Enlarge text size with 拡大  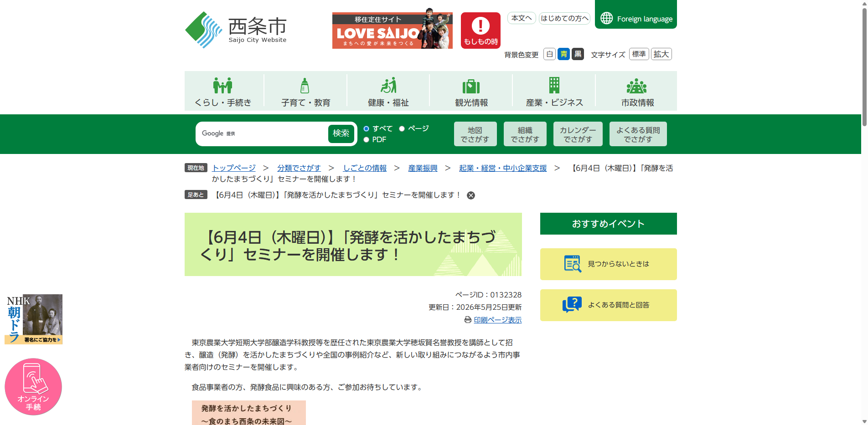(x=661, y=54)
